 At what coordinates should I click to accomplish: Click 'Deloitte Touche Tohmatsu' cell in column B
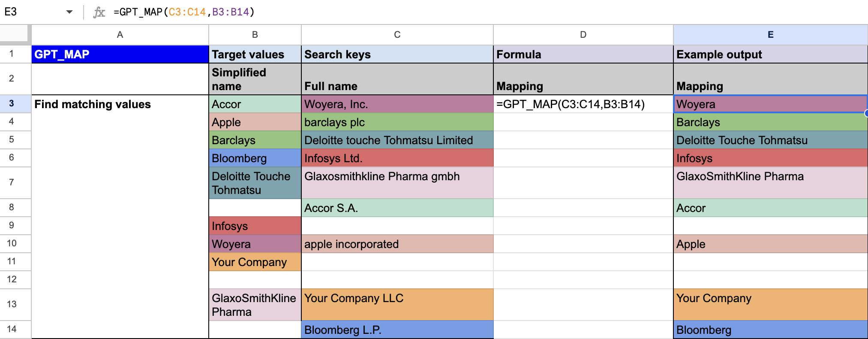point(255,183)
